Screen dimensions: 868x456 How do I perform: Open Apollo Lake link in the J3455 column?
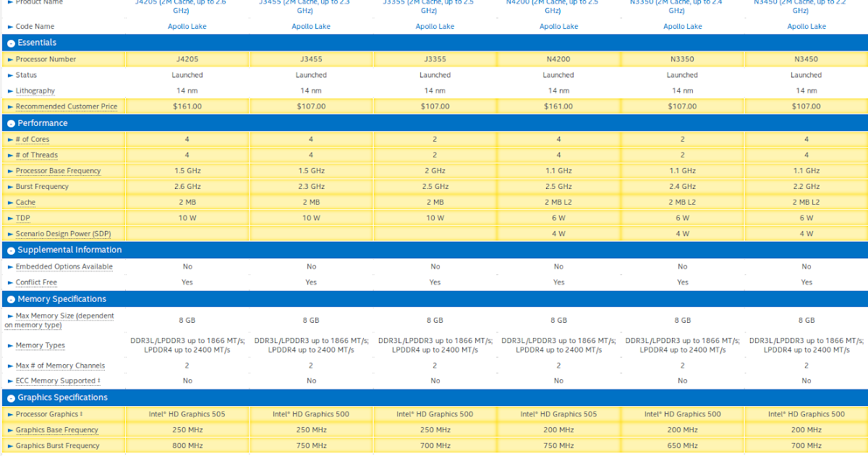(311, 27)
